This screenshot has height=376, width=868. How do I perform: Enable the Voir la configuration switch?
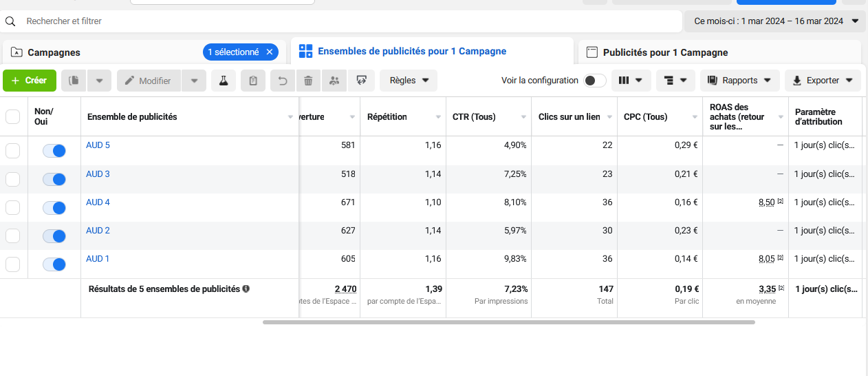pyautogui.click(x=594, y=81)
